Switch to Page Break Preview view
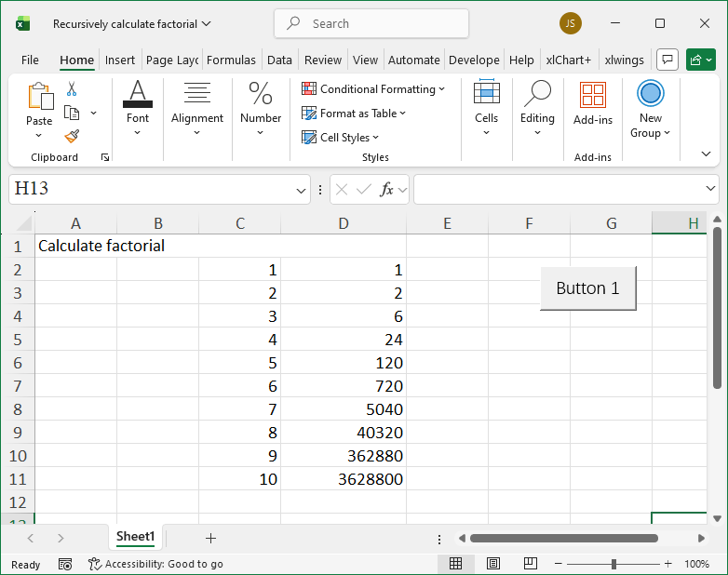The height and width of the screenshot is (575, 728). [x=530, y=564]
